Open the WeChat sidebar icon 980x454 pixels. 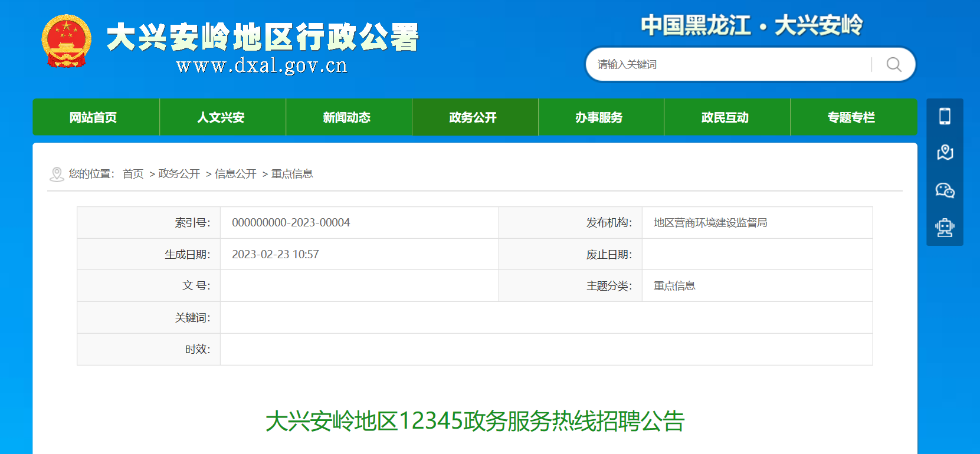(x=945, y=190)
